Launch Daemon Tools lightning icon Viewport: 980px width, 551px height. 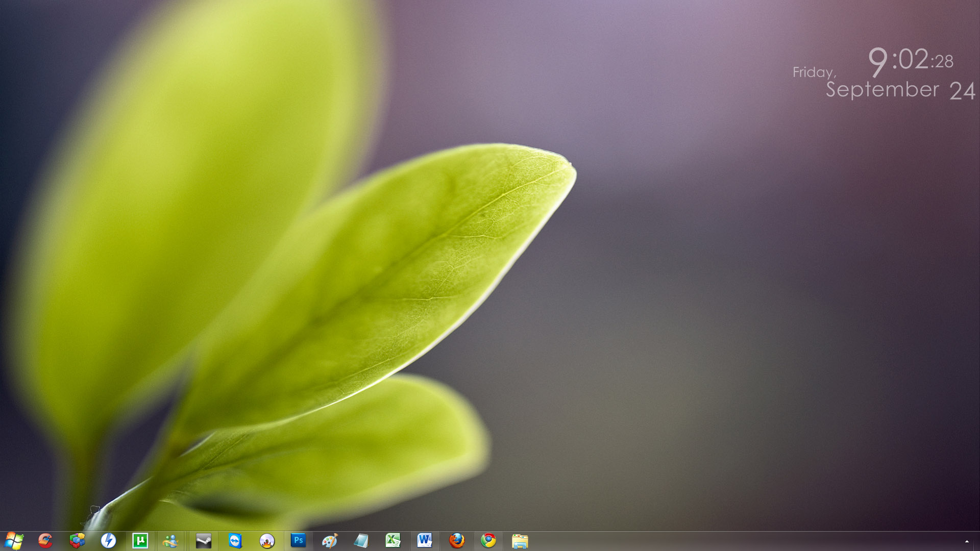tap(109, 540)
